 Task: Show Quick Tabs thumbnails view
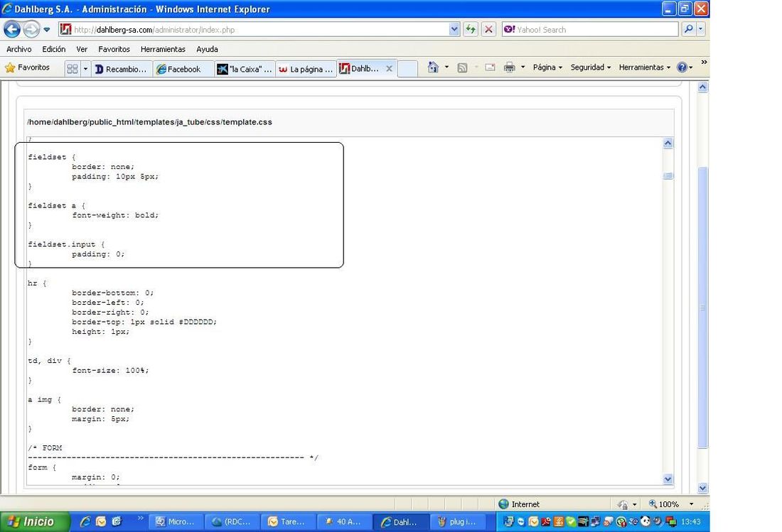(73, 69)
